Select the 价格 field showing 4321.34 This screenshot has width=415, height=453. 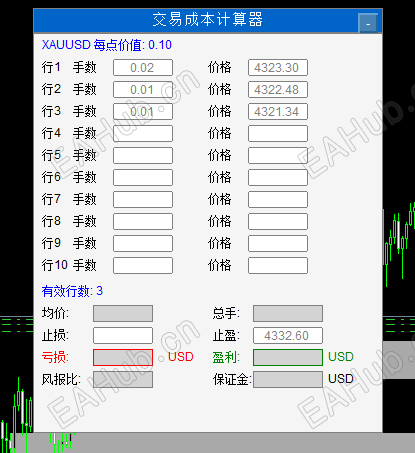(278, 112)
